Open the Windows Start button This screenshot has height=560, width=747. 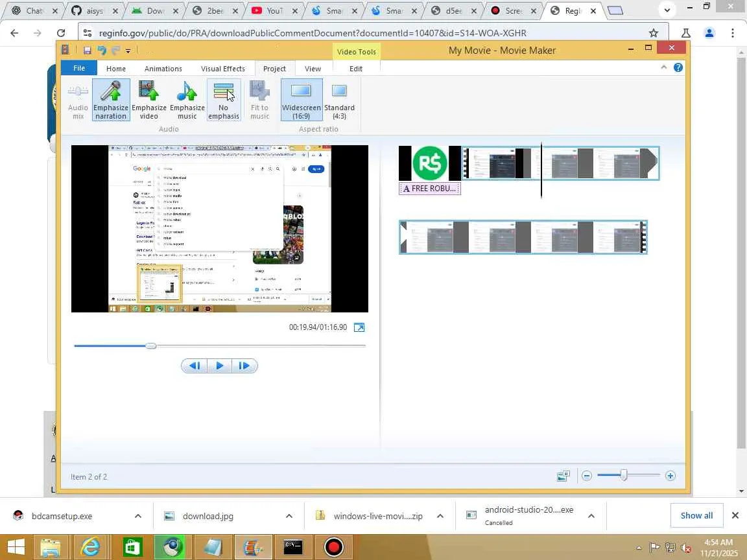(x=16, y=547)
